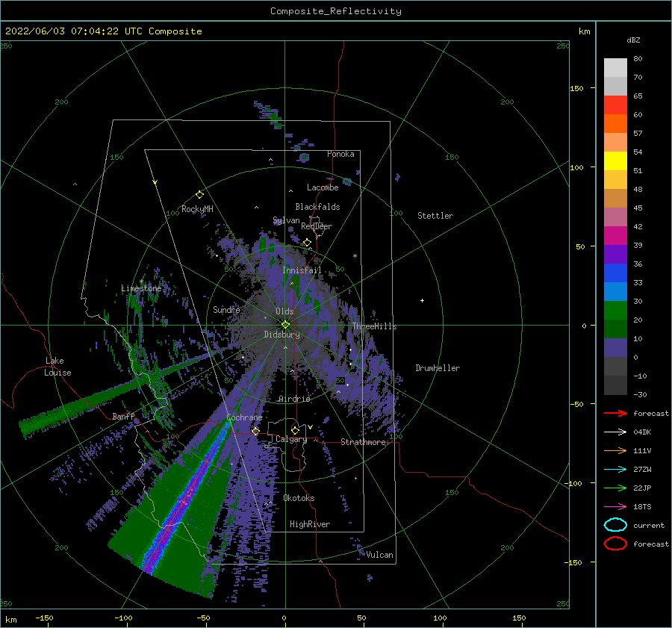Viewport: 672px width, 628px height.
Task: Click the 04DK legend text
Action: (x=642, y=432)
